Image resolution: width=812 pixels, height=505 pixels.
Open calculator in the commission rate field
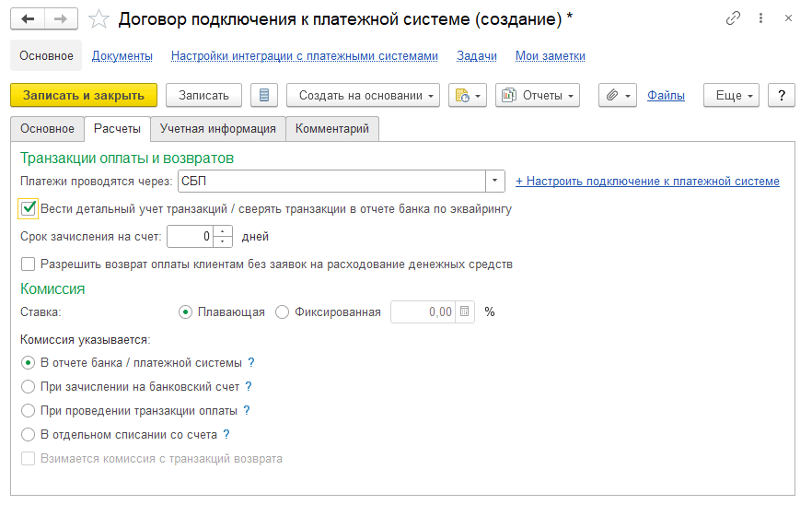465,311
